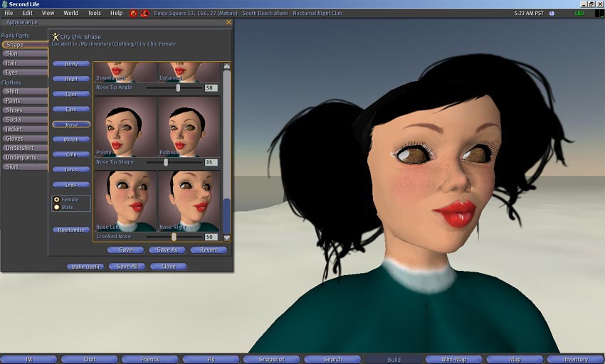Click the City Chic Shape body icon

[56, 36]
